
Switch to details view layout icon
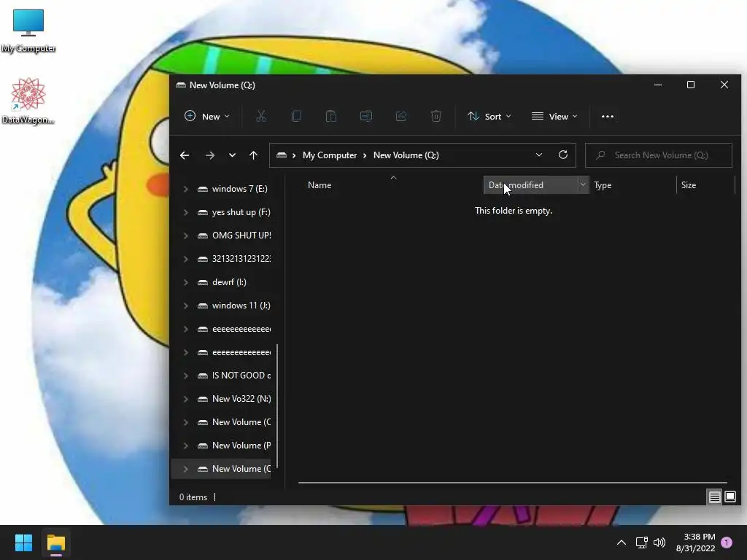point(715,497)
